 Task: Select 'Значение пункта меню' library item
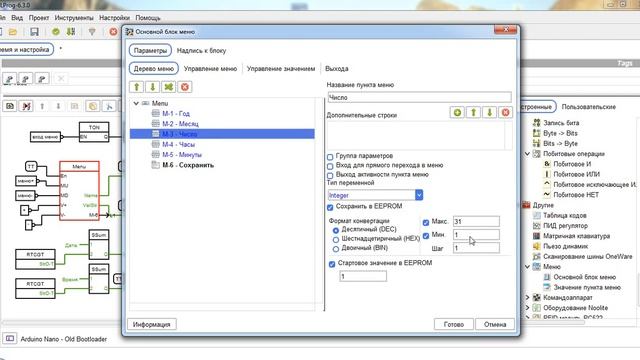587,287
